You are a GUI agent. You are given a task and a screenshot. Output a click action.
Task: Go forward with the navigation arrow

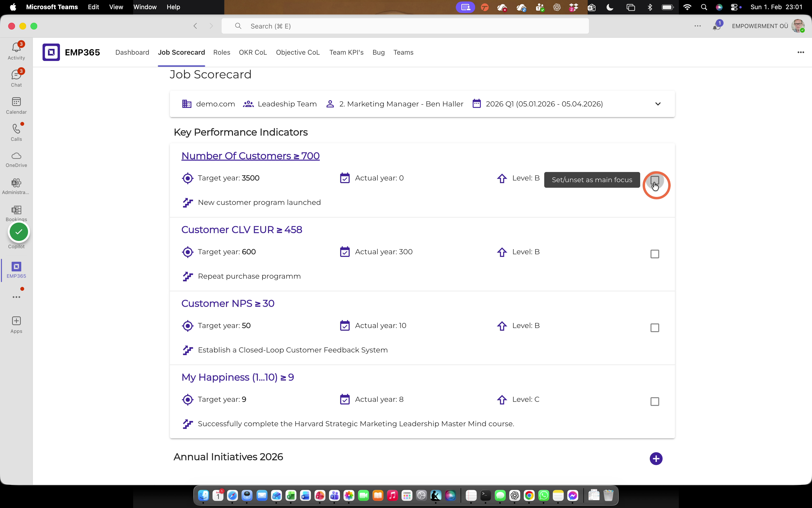(x=211, y=26)
